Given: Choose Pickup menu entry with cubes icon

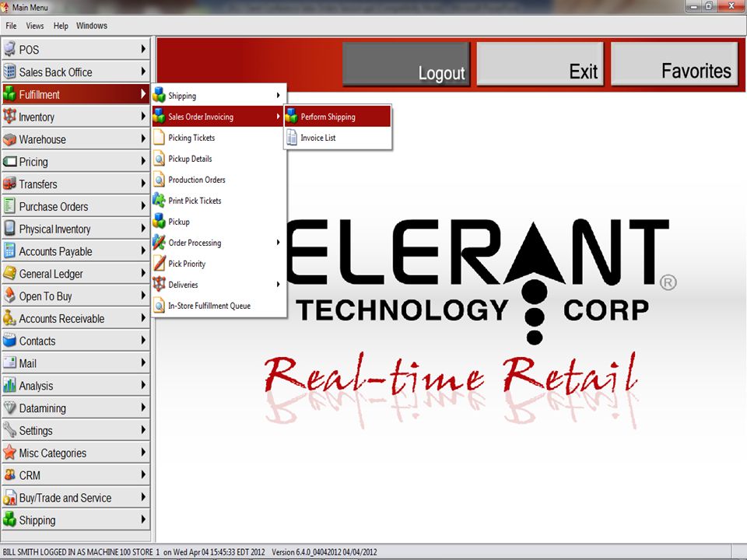Looking at the screenshot, I should (x=219, y=222).
